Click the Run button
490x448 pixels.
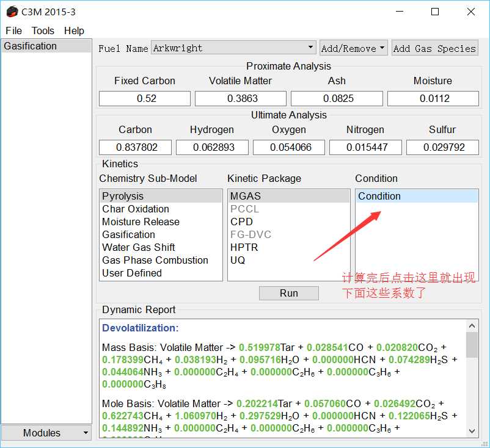coord(289,293)
